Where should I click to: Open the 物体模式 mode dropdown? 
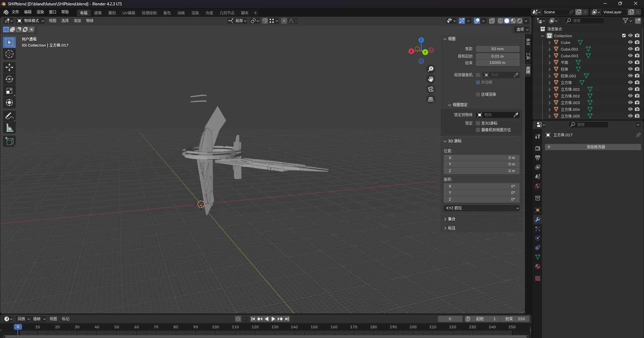[31, 21]
